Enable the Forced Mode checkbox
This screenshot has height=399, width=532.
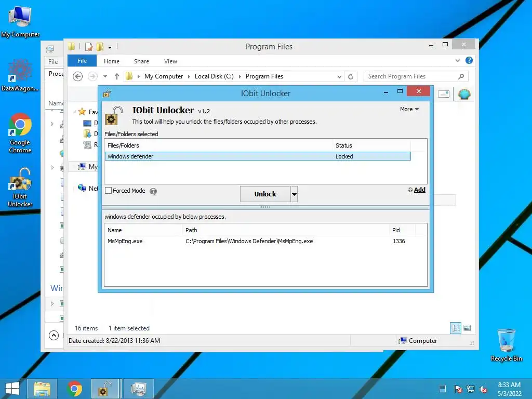pos(108,191)
